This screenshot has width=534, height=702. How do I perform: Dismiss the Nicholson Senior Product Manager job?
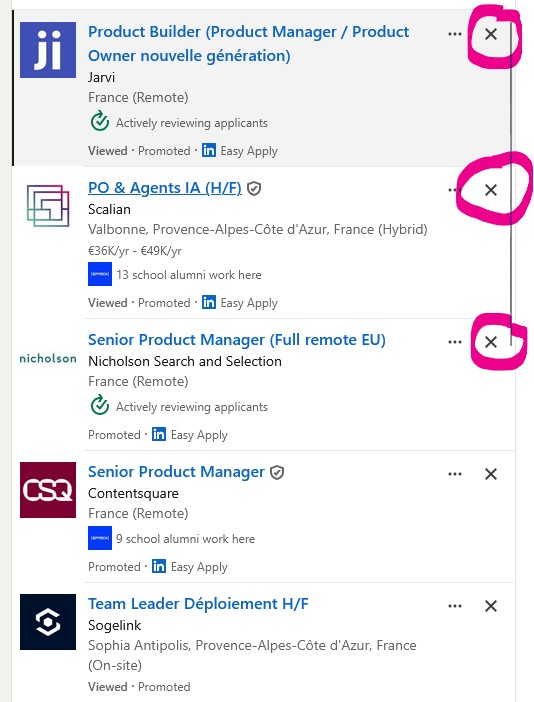pos(491,342)
